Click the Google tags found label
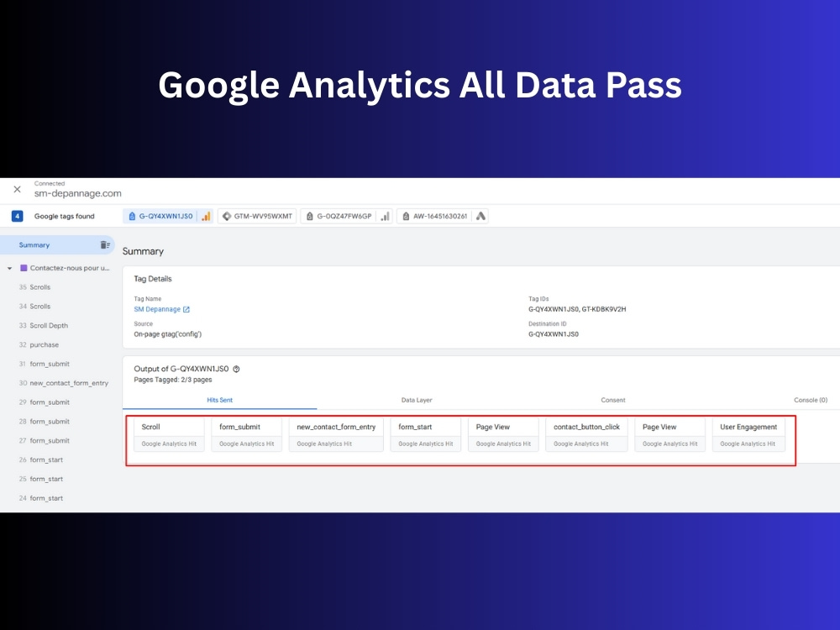This screenshot has width=840, height=630. 65,217
